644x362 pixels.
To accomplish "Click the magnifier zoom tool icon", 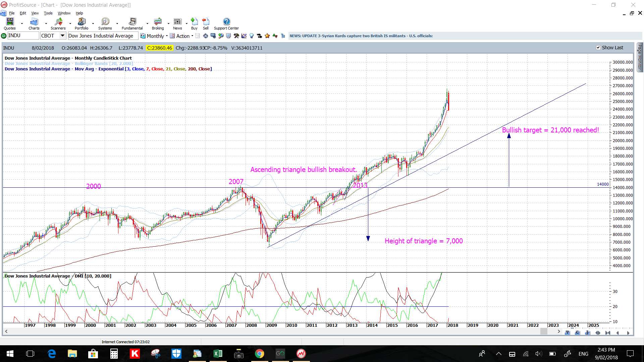I will pos(221,36).
